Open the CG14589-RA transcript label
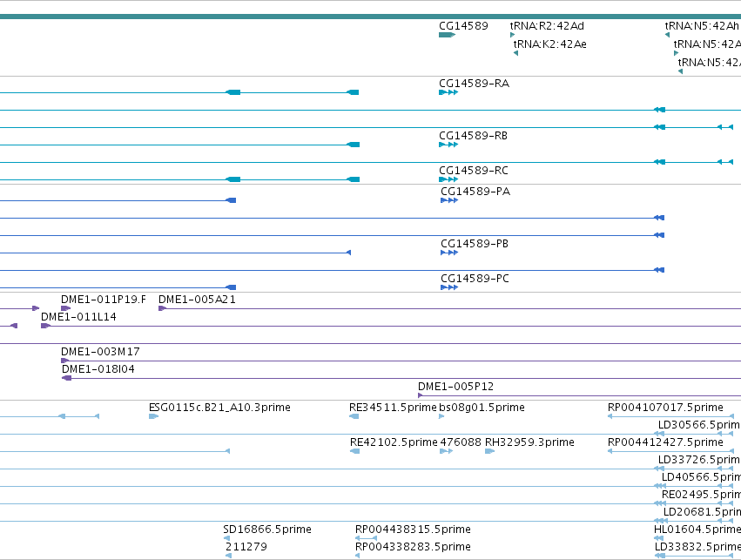 coord(474,84)
